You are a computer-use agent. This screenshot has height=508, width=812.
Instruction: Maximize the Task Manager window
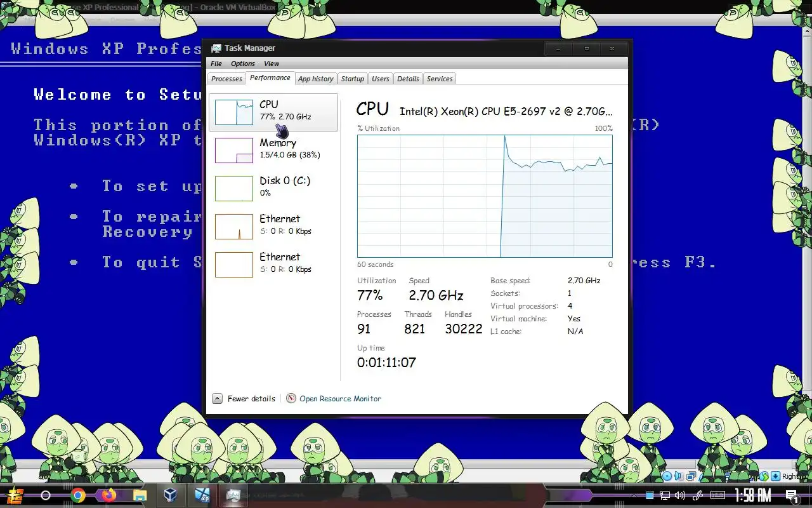(x=586, y=49)
